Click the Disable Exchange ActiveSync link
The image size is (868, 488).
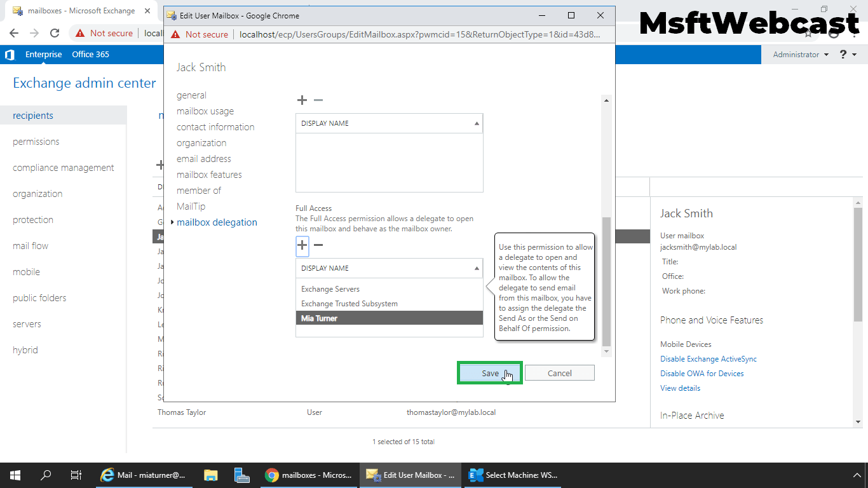coord(708,358)
